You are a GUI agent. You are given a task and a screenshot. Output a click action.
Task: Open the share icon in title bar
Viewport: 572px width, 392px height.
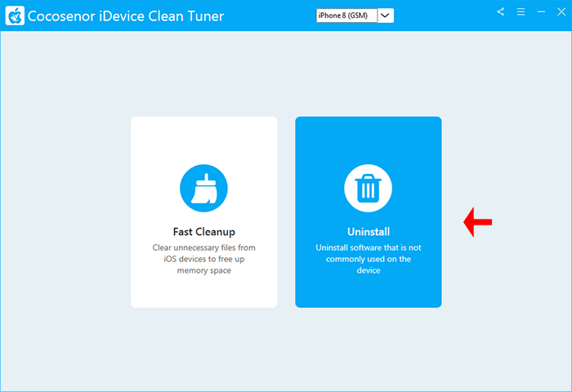tap(500, 11)
